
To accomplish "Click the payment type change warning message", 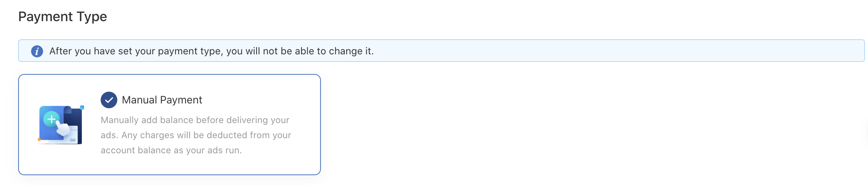I will tap(212, 51).
